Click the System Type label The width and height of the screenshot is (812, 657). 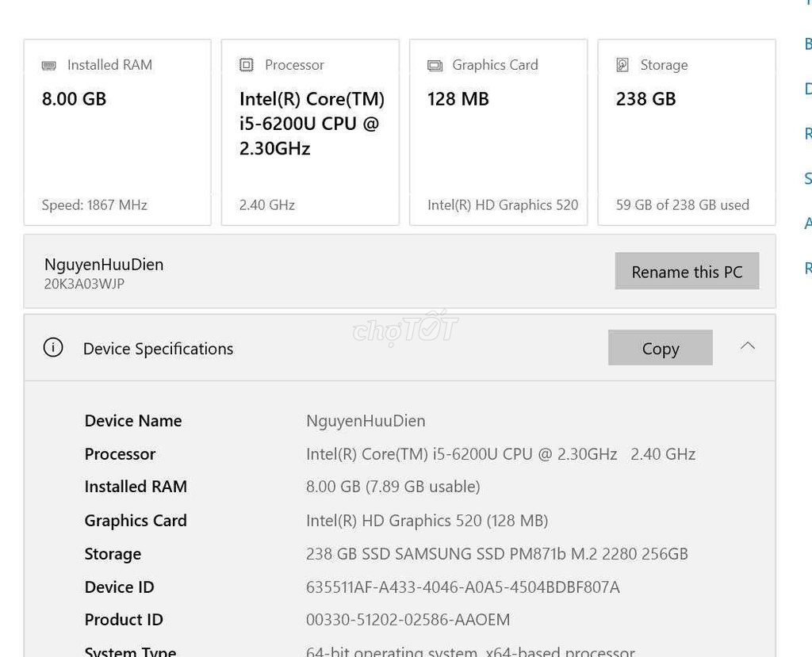tap(131, 651)
